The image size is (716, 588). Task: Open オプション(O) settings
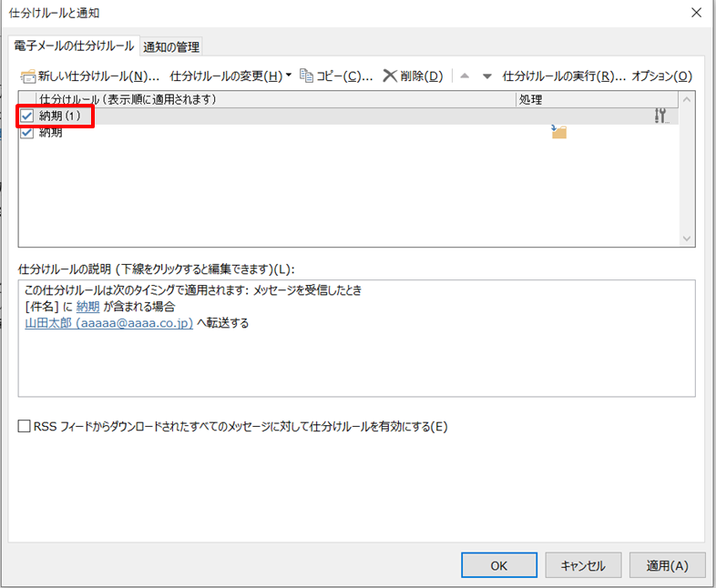point(662,76)
